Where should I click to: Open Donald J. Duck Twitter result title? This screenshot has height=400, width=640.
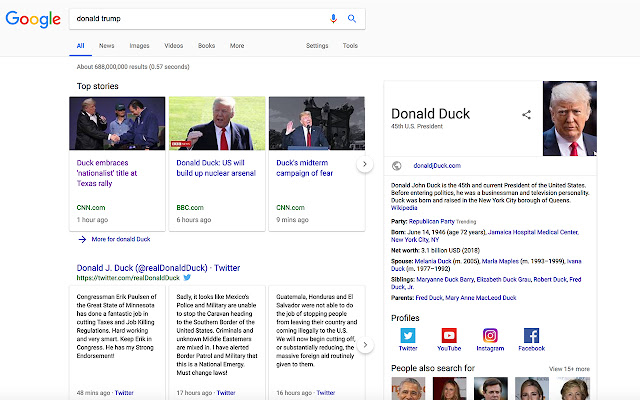pos(158,268)
